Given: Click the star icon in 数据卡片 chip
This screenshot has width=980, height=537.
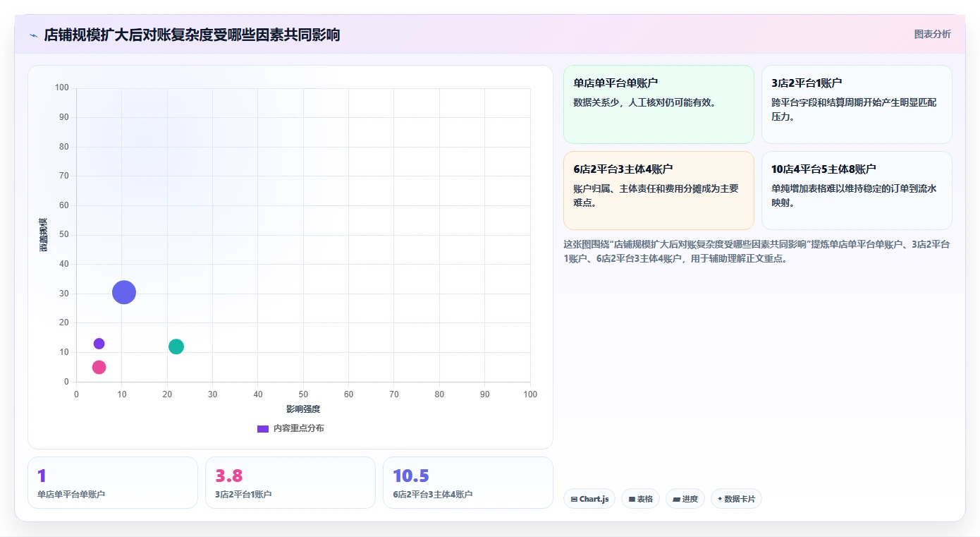Looking at the screenshot, I should click(720, 500).
